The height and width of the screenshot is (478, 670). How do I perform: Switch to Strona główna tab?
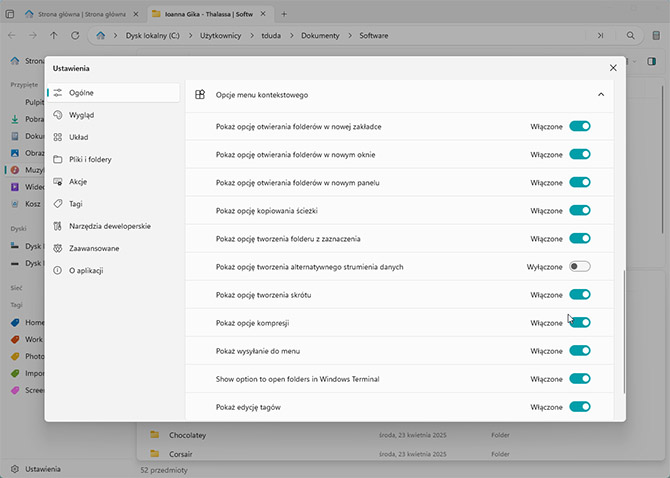tap(81, 14)
